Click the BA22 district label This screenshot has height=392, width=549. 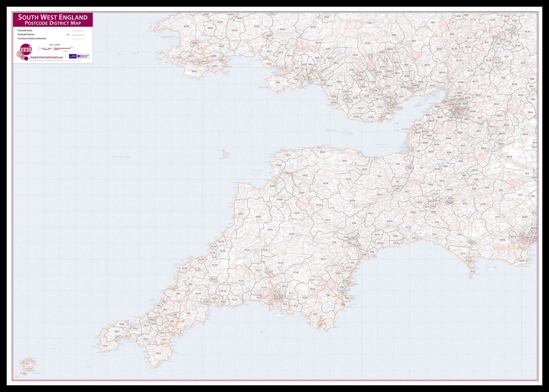pyautogui.click(x=450, y=189)
